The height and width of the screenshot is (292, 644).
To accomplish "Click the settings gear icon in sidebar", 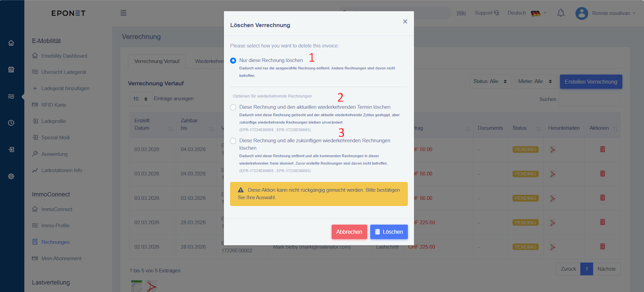I will point(11,176).
